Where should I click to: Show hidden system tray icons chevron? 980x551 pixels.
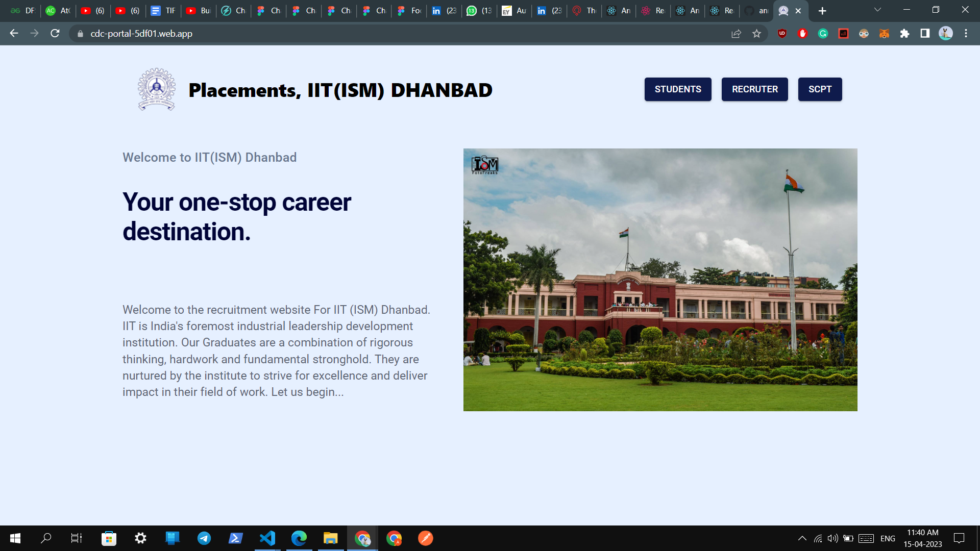click(802, 538)
